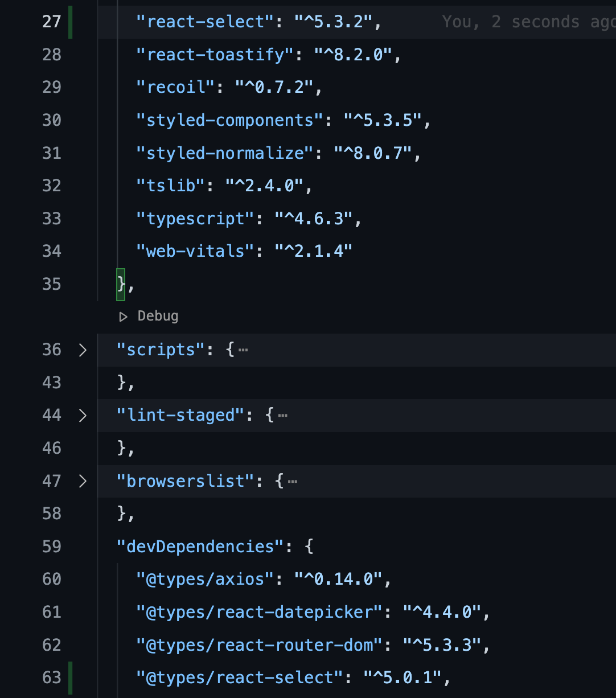Click the green gutter marker at line 63
616x698 pixels.
[x=69, y=678]
